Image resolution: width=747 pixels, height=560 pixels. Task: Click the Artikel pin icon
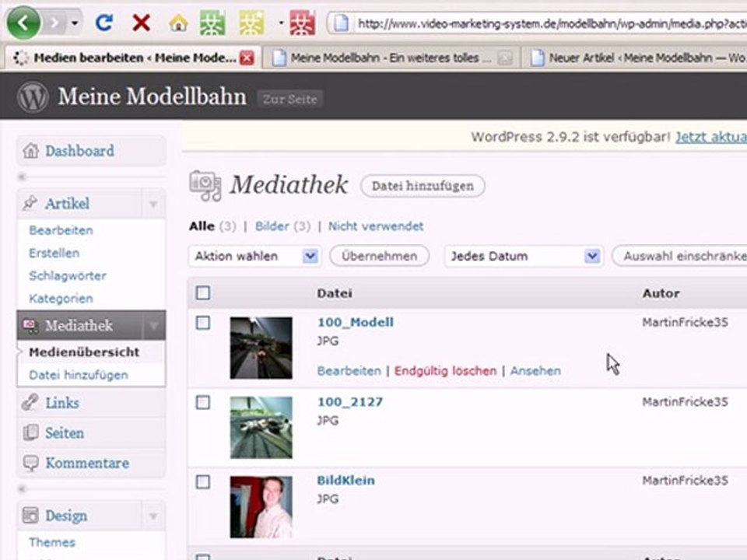tap(30, 203)
